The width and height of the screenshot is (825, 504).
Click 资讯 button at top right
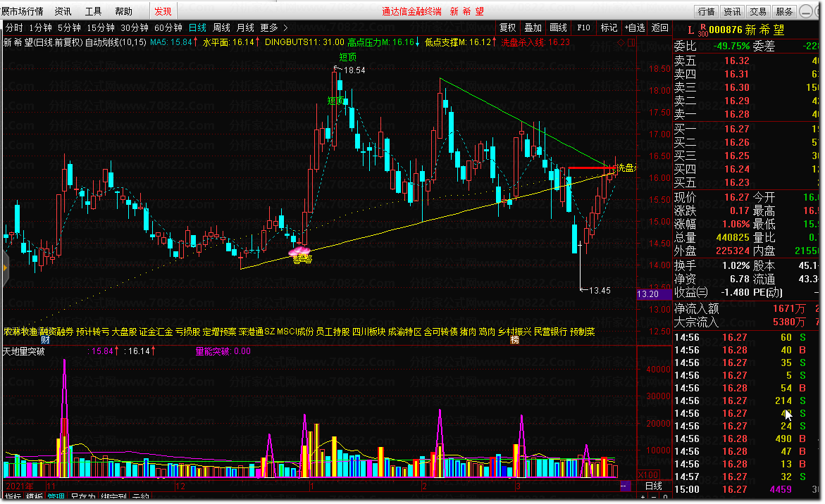pyautogui.click(x=732, y=11)
